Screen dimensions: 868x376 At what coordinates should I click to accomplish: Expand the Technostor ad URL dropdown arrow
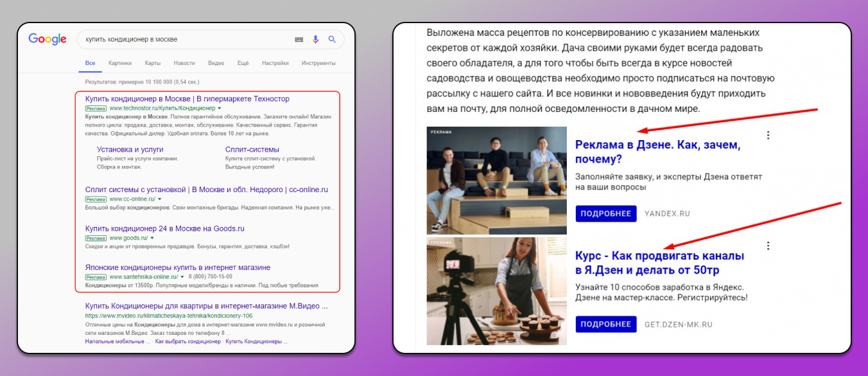coord(220,108)
